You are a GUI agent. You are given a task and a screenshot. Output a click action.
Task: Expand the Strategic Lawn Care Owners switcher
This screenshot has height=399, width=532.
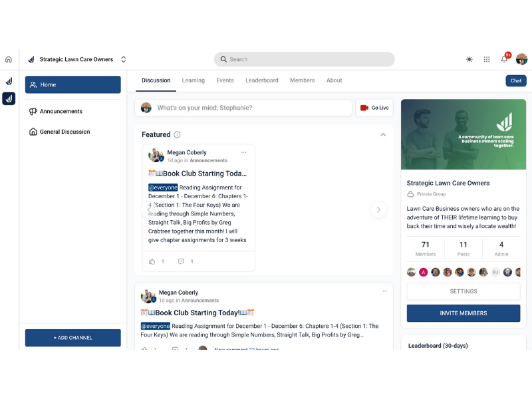pyautogui.click(x=124, y=59)
